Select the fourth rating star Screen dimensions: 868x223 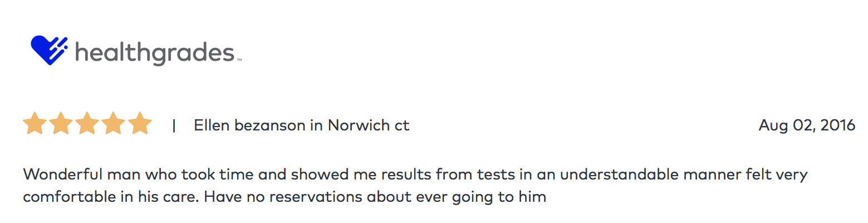point(114,124)
